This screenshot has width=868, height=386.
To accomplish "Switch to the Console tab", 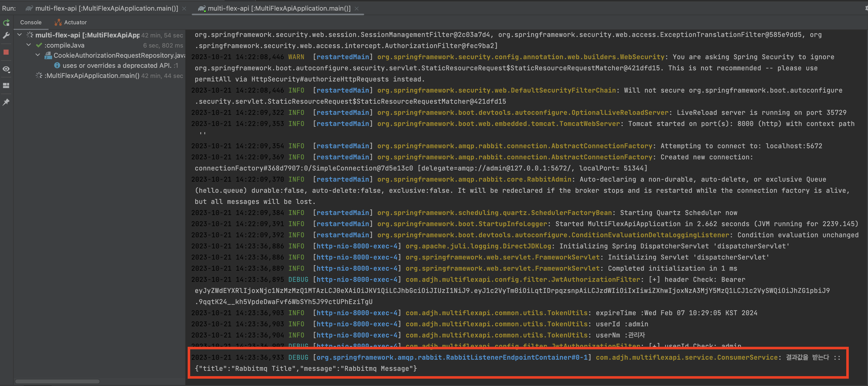I will [31, 22].
